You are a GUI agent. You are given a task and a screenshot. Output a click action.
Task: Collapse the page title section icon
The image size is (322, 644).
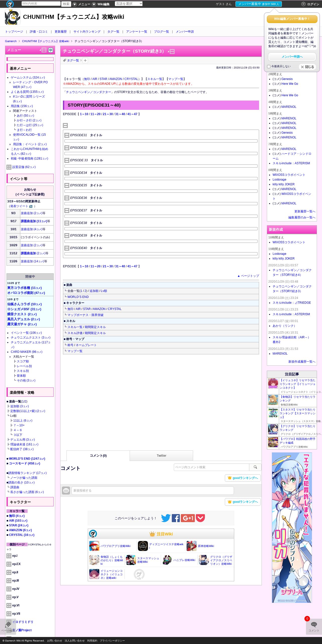[x=172, y=52]
